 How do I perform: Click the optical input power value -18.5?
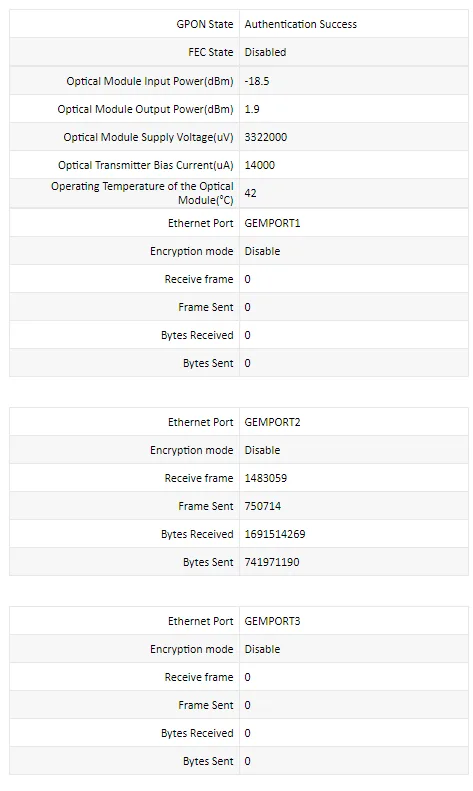257,81
